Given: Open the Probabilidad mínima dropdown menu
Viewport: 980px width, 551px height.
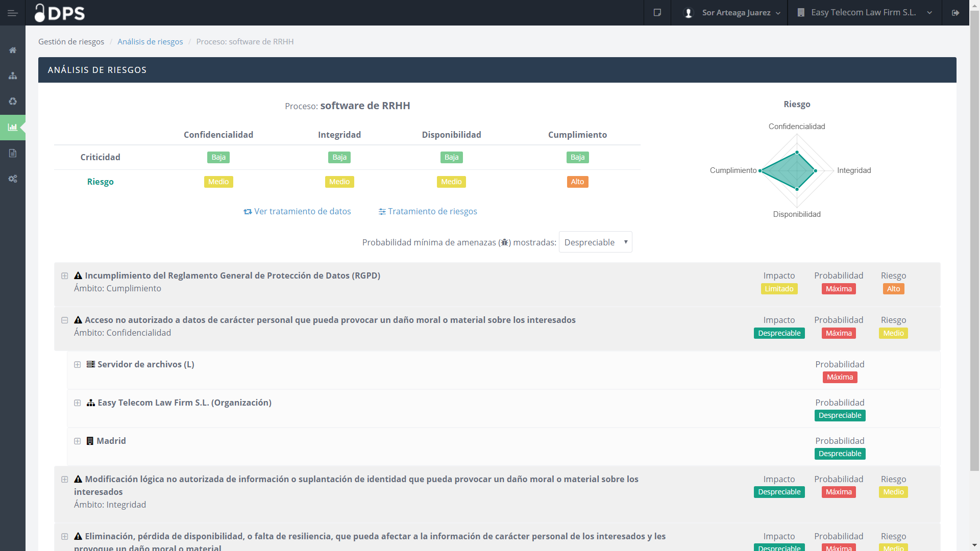Looking at the screenshot, I should click(595, 242).
